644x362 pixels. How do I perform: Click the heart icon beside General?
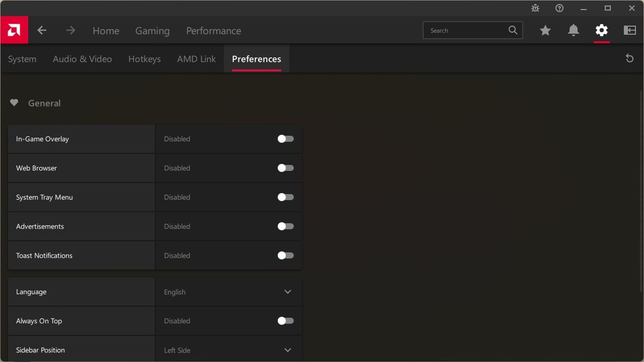tap(14, 103)
